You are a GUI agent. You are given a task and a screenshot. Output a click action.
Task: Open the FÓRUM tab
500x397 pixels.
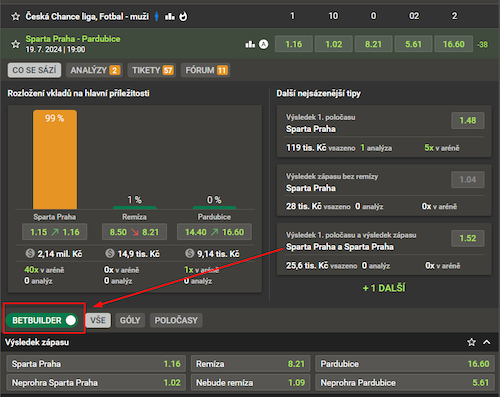206,70
